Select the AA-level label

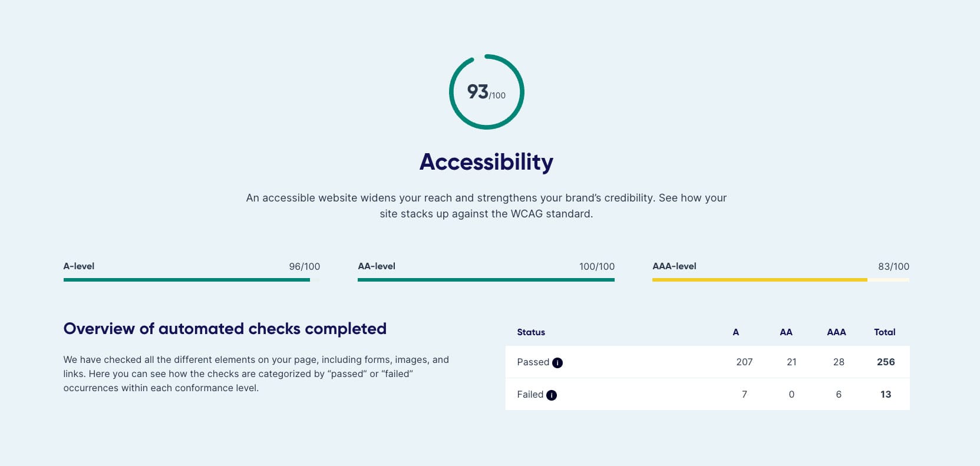[x=377, y=266]
